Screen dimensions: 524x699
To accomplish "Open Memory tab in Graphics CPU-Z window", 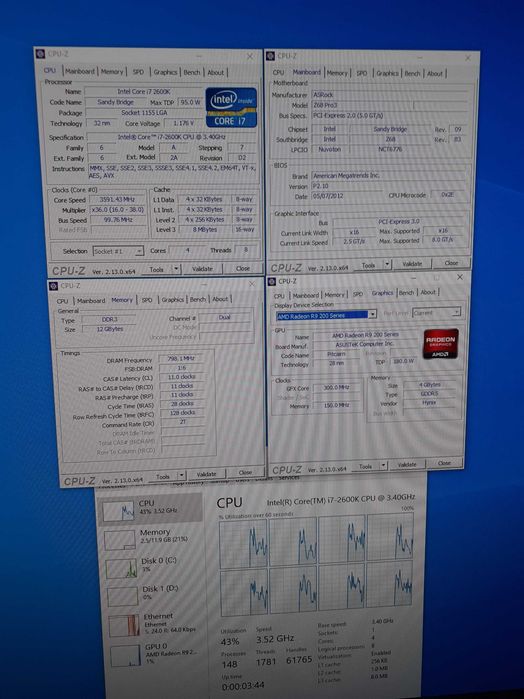I will (334, 295).
